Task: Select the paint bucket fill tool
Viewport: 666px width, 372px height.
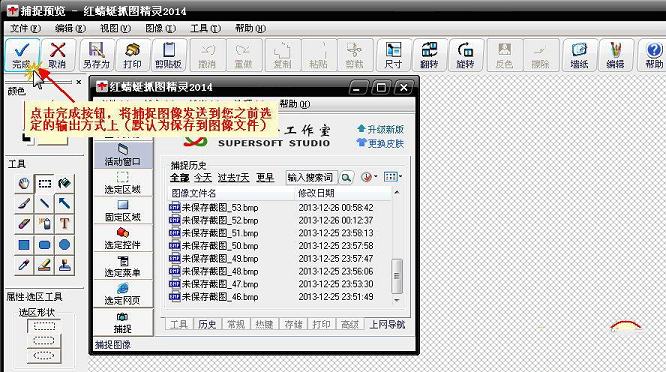Action: coord(65,183)
